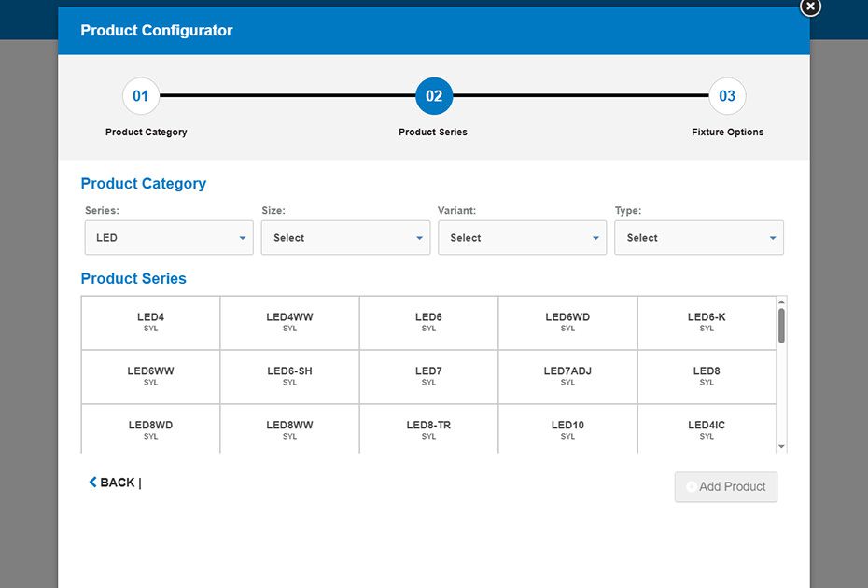The height and width of the screenshot is (588, 868).
Task: Click scrollbar up arrow in series list
Action: pos(781,302)
